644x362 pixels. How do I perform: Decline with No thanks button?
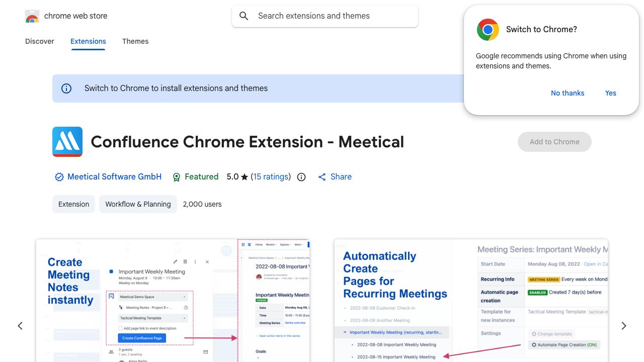pos(568,93)
